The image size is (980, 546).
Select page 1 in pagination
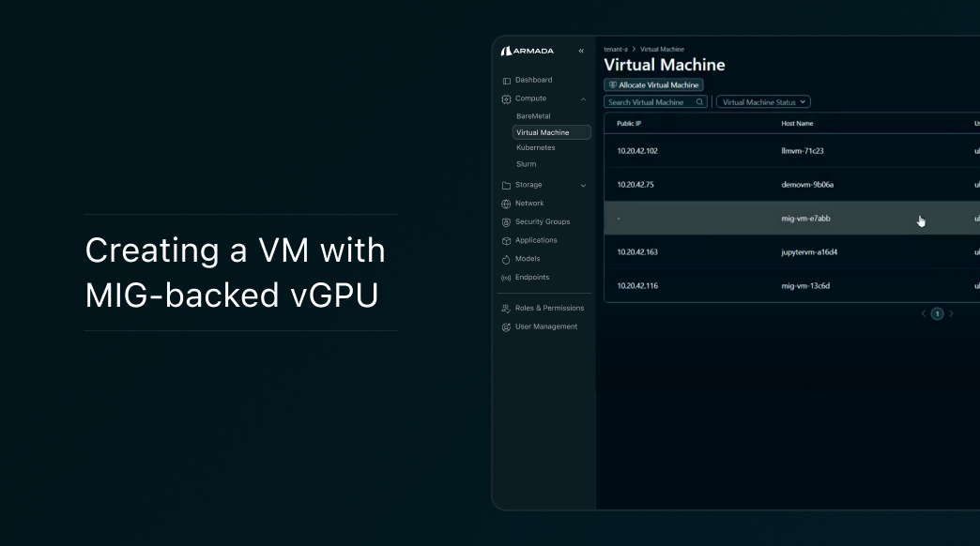point(937,313)
